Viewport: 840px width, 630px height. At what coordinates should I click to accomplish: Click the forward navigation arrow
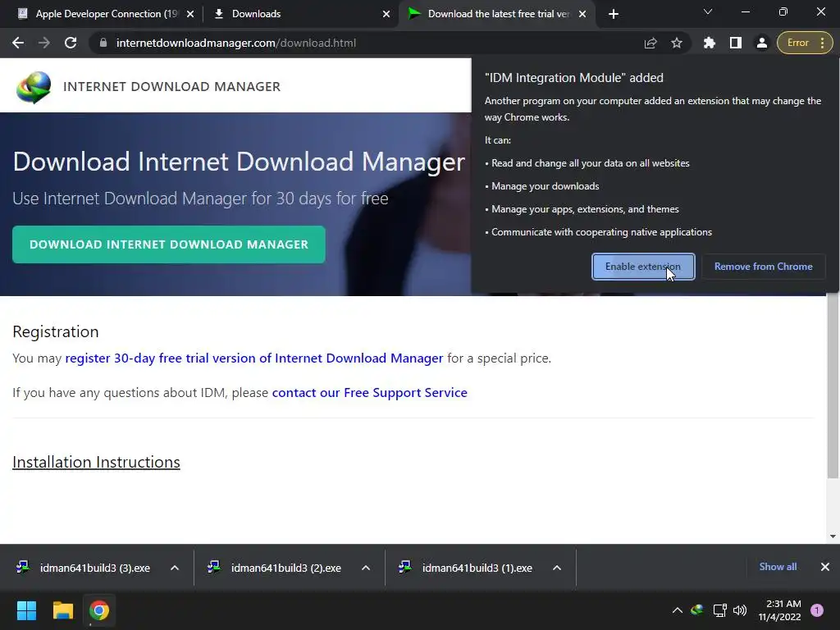(x=44, y=43)
